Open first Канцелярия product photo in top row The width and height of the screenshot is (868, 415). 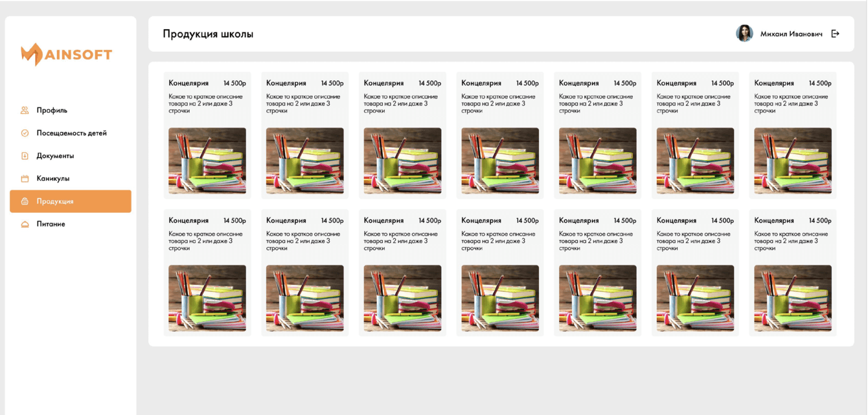click(207, 161)
